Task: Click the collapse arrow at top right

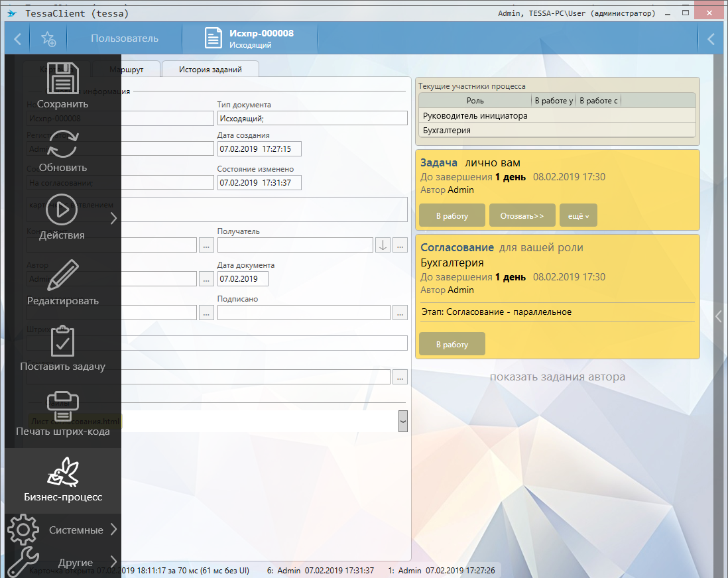Action: pos(711,38)
